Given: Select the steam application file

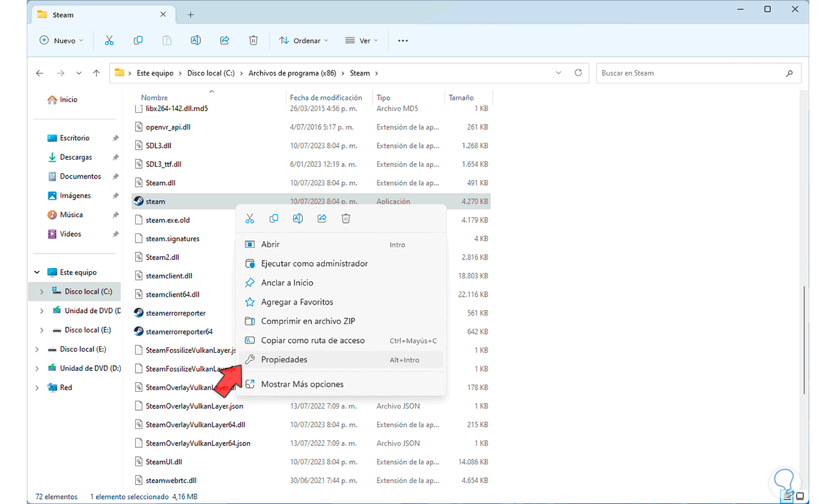Looking at the screenshot, I should click(311, 201).
